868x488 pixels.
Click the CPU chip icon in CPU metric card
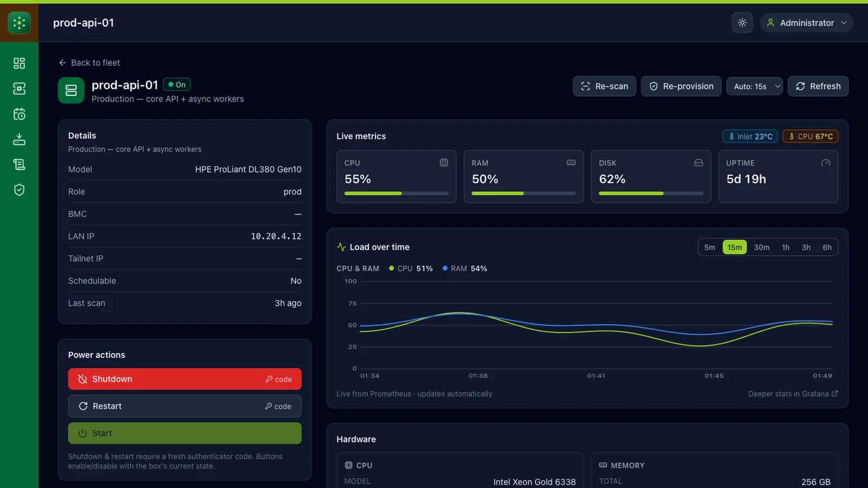pyautogui.click(x=444, y=163)
